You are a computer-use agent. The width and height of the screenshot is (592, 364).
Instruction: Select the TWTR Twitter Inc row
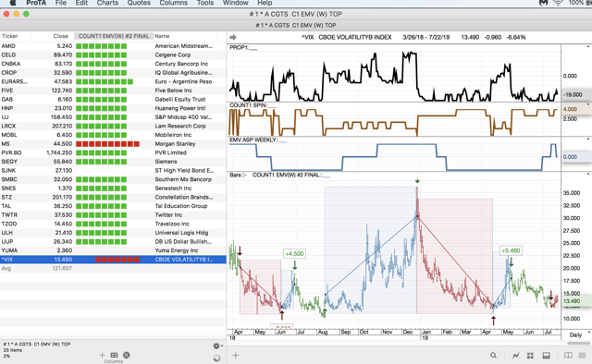click(x=113, y=215)
